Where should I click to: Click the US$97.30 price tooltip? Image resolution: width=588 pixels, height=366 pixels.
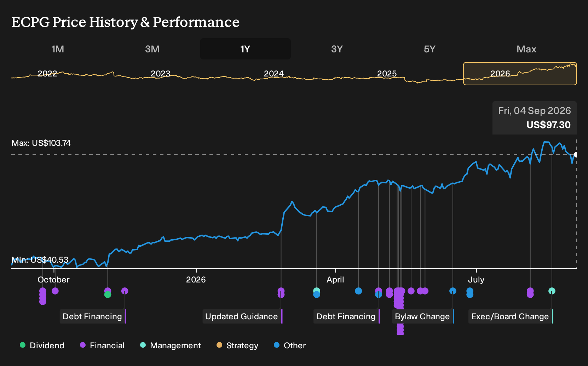point(535,118)
